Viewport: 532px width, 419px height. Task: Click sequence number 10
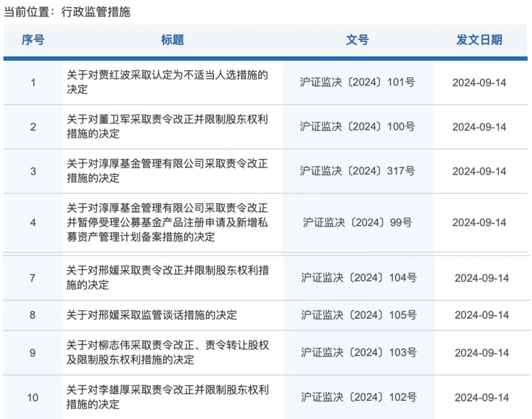point(33,397)
